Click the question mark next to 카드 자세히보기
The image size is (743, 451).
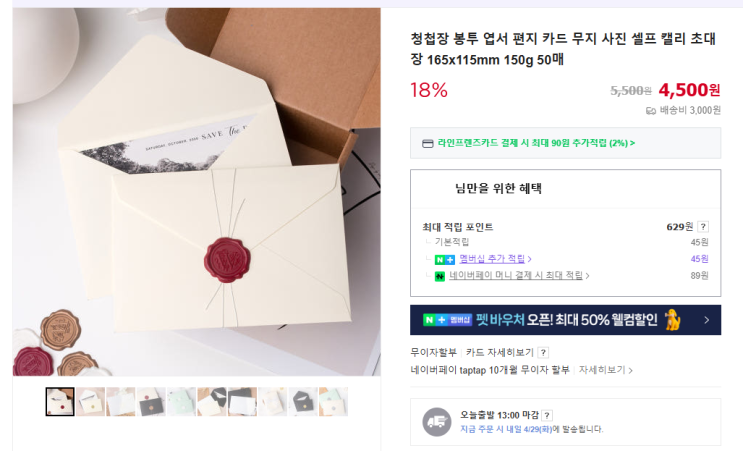click(544, 352)
